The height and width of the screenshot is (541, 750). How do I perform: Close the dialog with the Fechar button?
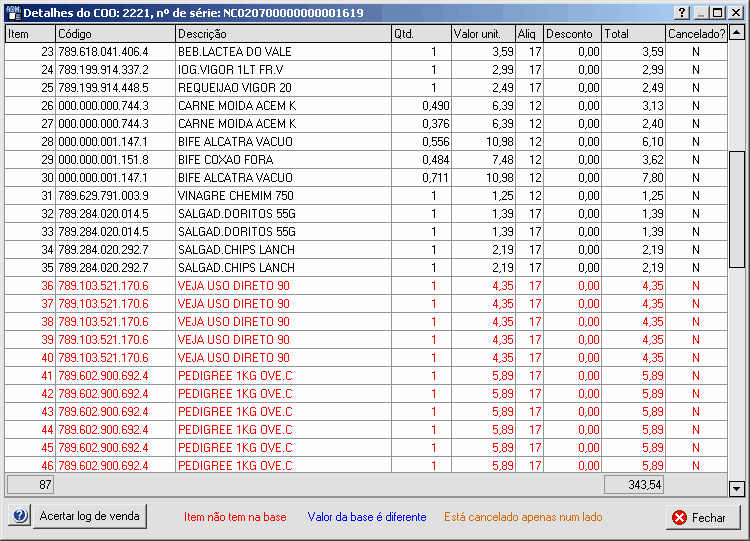703,517
